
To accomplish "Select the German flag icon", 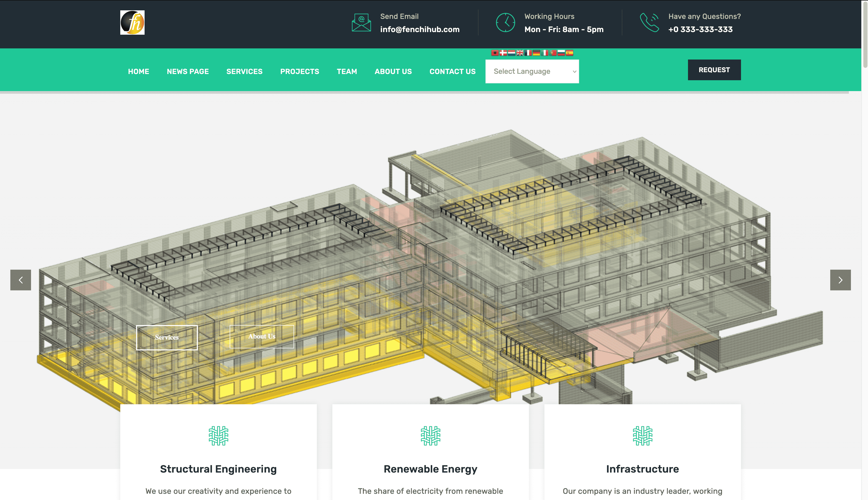I will coord(536,53).
